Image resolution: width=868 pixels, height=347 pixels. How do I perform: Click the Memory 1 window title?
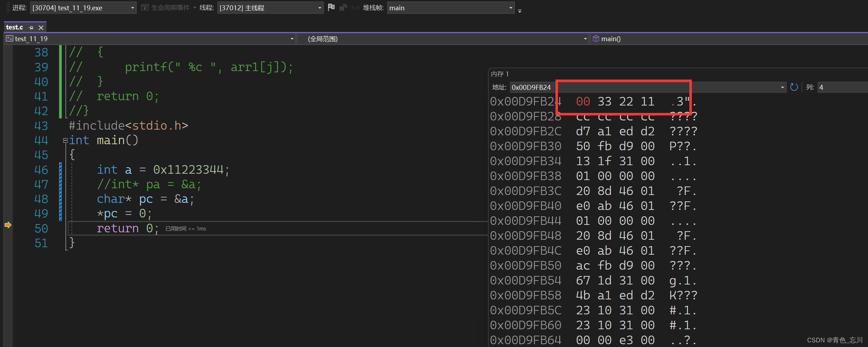coord(500,74)
